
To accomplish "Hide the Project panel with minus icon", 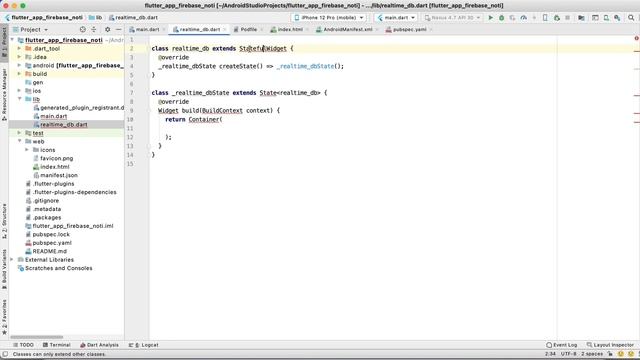I will click(x=118, y=29).
